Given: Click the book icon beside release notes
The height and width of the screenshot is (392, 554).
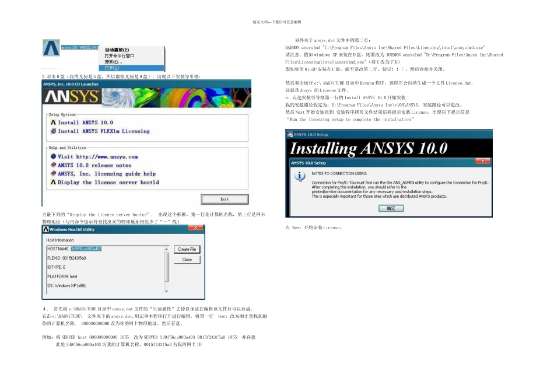Looking at the screenshot, I should 53,165.
